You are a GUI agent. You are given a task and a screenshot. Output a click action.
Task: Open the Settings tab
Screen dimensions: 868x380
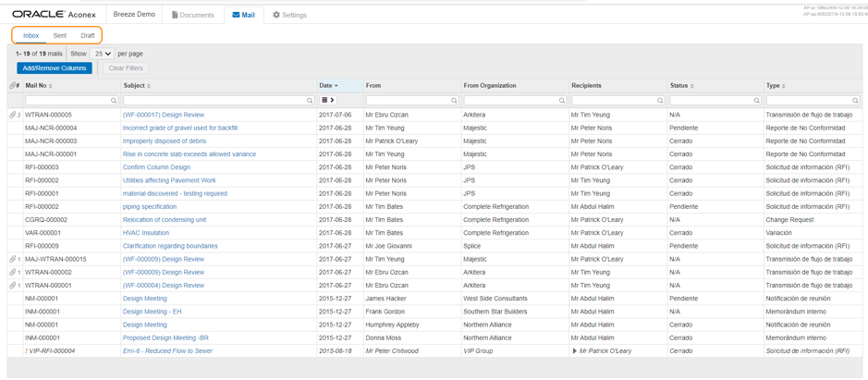click(x=289, y=15)
